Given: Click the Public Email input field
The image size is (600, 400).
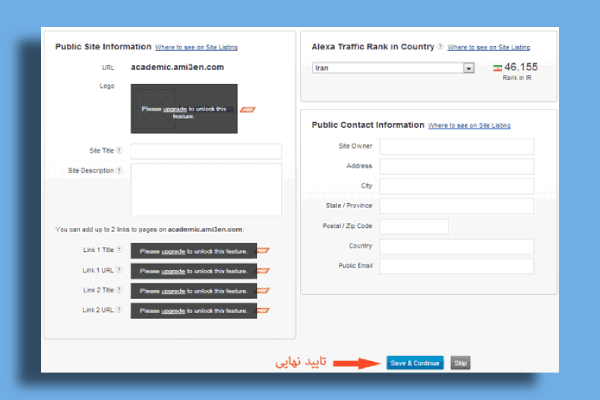Looking at the screenshot, I should point(456,266).
